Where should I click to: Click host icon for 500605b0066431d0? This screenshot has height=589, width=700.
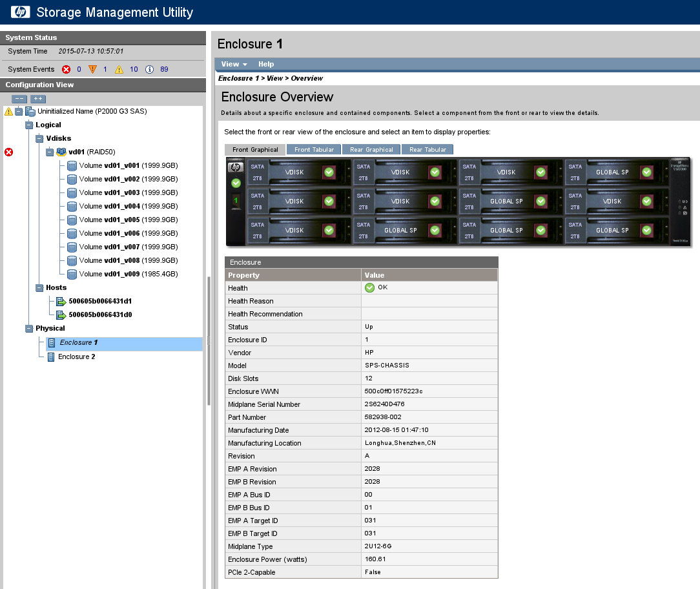[x=61, y=315]
